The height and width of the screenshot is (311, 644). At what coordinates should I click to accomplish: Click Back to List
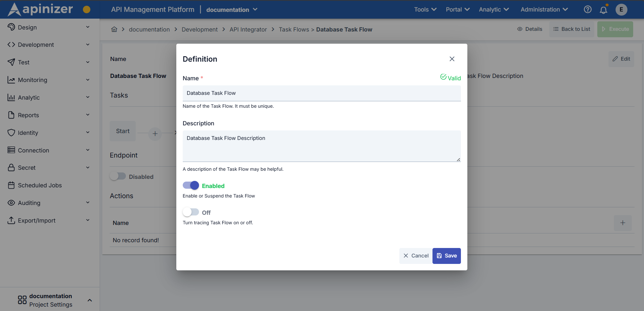572,29
